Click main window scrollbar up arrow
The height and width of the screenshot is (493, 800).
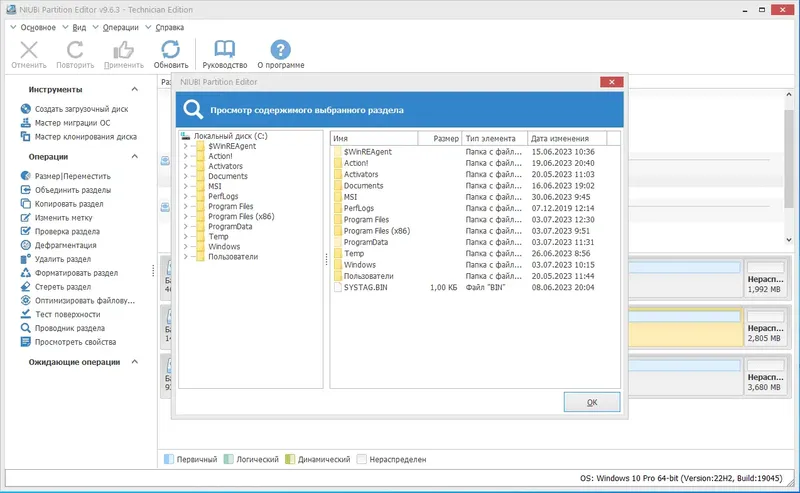[789, 94]
